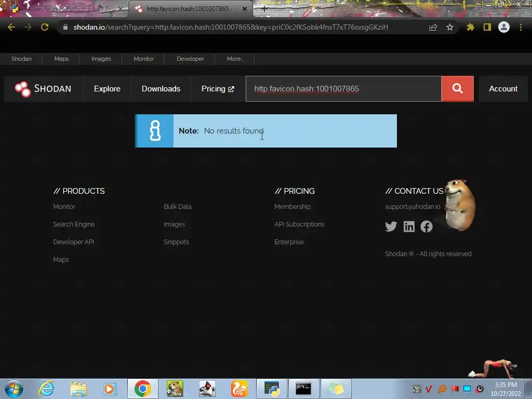
Task: Click the support@shodan.io email link
Action: 413,207
